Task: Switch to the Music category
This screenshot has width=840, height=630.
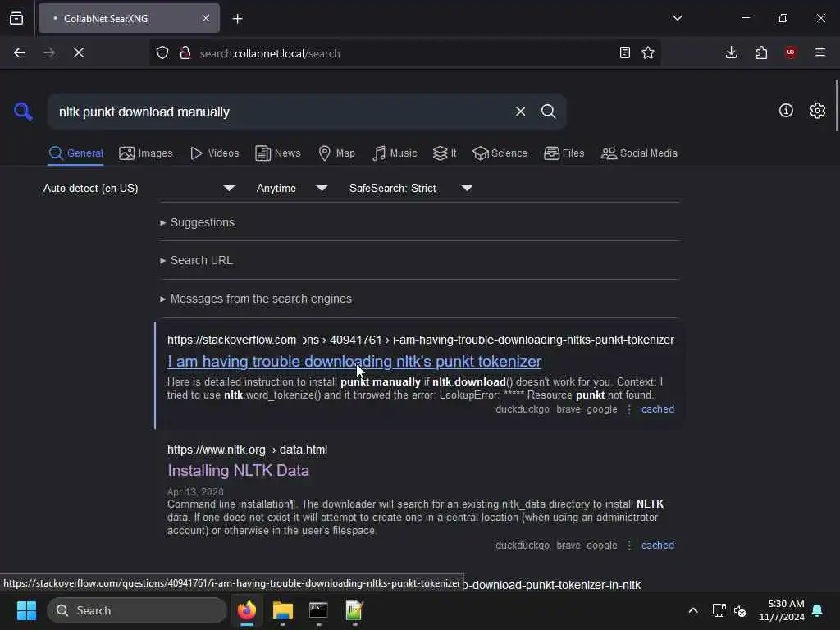Action: coord(395,153)
